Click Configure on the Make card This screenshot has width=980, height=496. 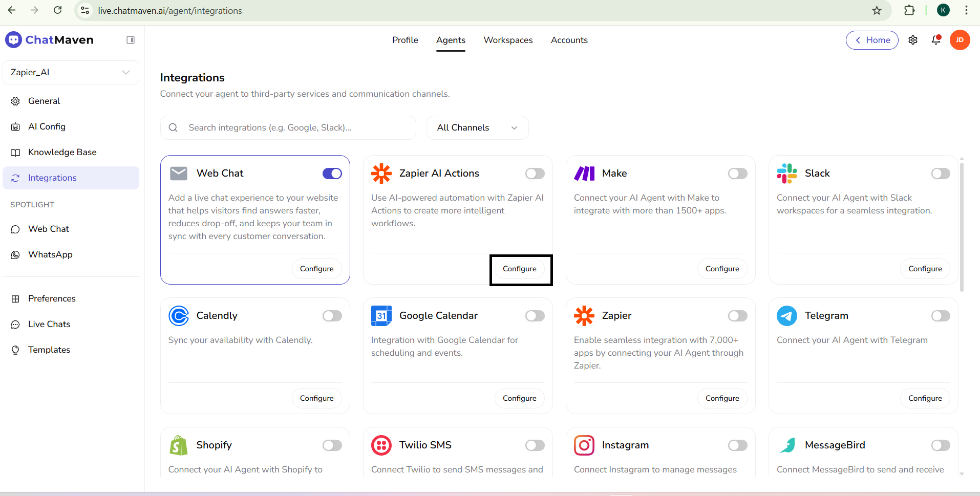point(722,269)
